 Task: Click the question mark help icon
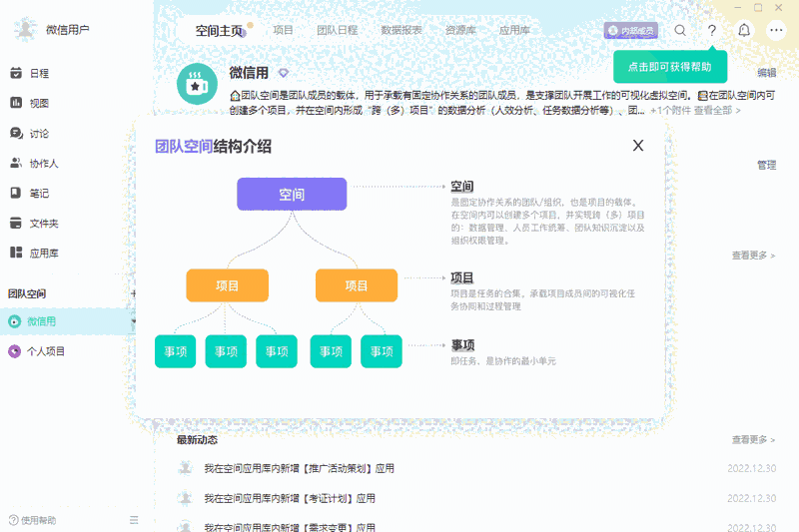(x=712, y=31)
